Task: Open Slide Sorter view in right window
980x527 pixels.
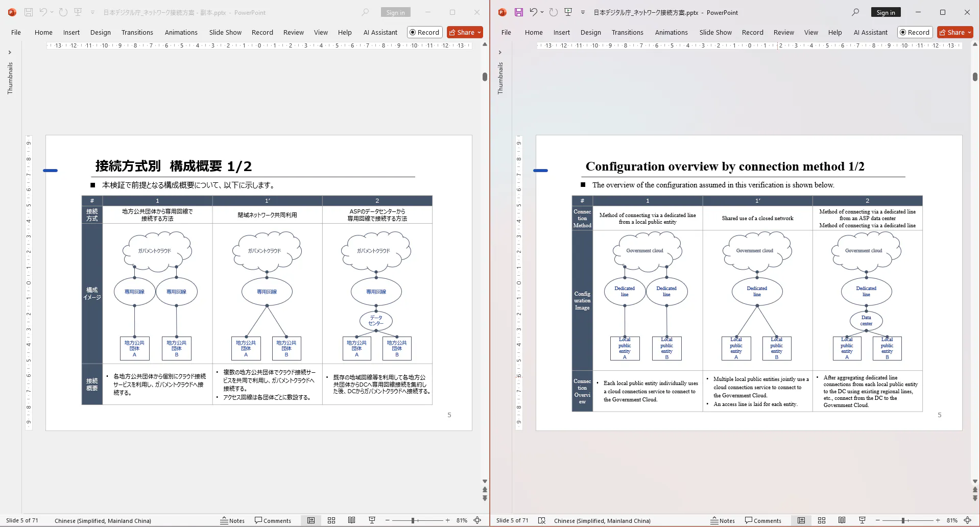Action: [822, 520]
